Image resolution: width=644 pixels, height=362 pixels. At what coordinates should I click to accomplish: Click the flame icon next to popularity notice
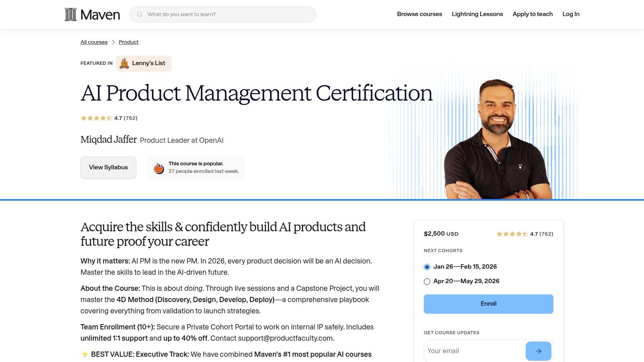coord(159,168)
